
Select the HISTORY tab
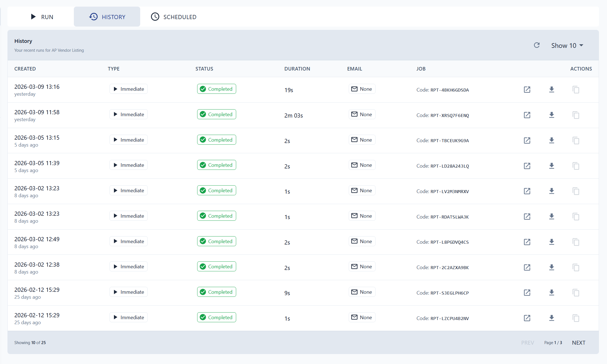(107, 17)
